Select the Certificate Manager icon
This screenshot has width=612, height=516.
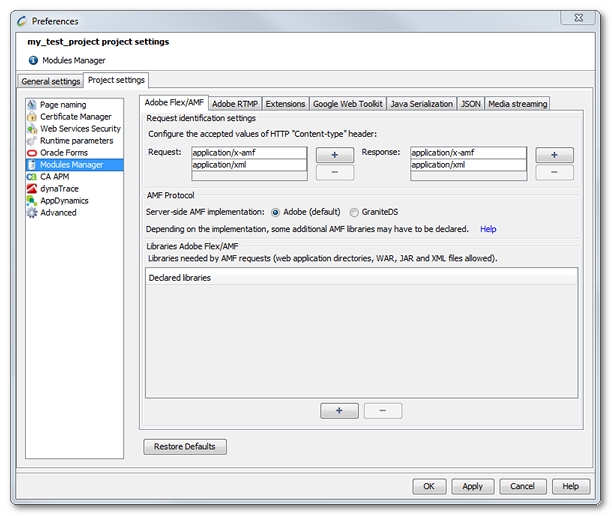pos(32,116)
